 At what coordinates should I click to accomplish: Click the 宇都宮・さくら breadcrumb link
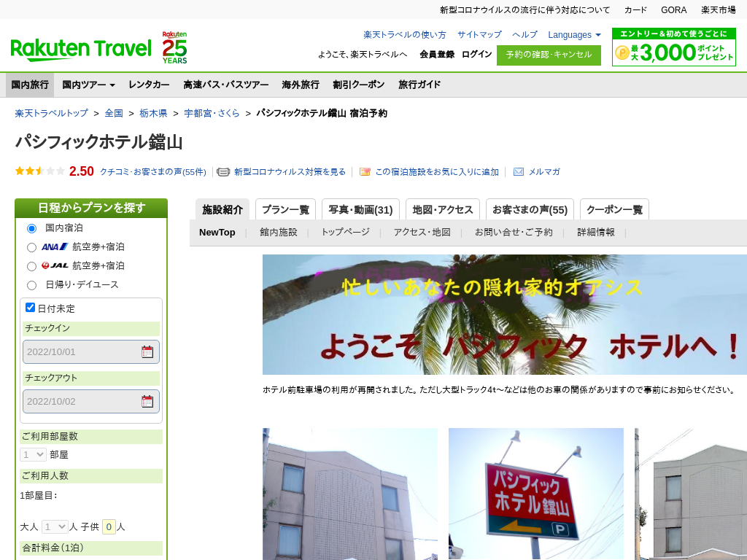[x=212, y=113]
